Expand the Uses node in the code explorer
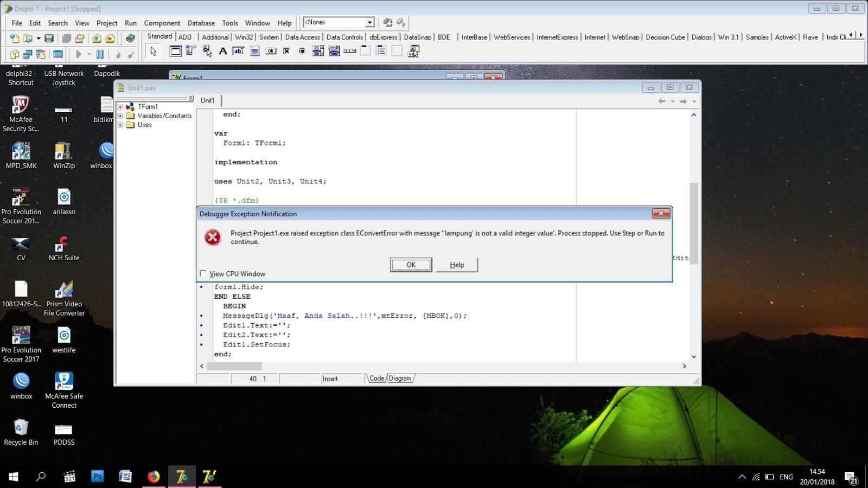The image size is (868, 488). click(x=121, y=125)
